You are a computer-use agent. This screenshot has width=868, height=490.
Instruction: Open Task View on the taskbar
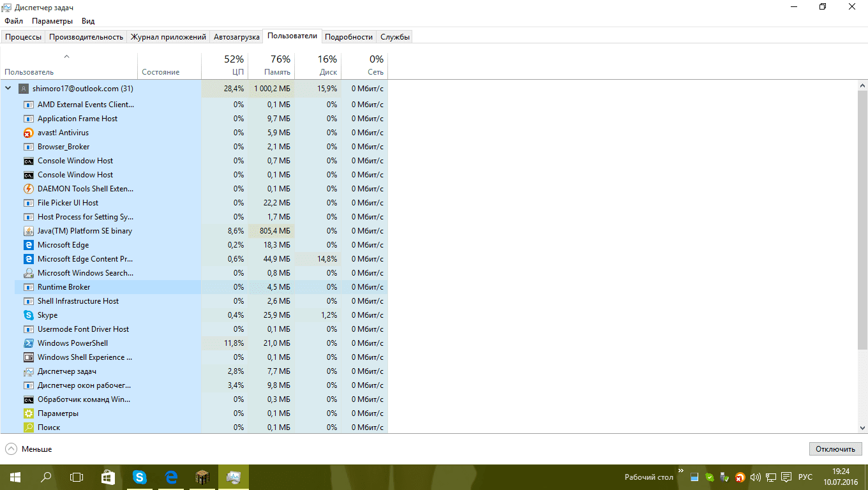[77, 477]
